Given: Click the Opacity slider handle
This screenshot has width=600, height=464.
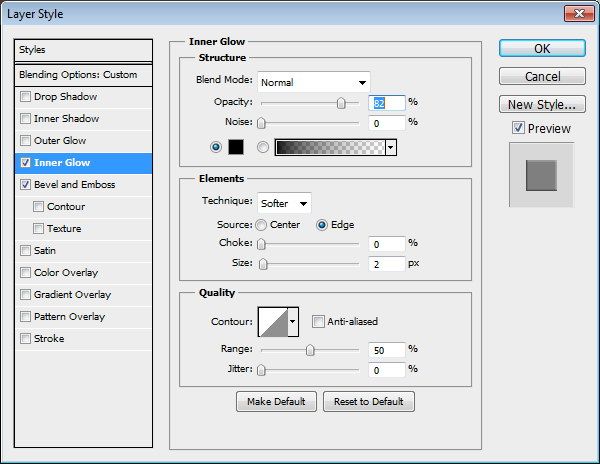Looking at the screenshot, I should pyautogui.click(x=341, y=103).
